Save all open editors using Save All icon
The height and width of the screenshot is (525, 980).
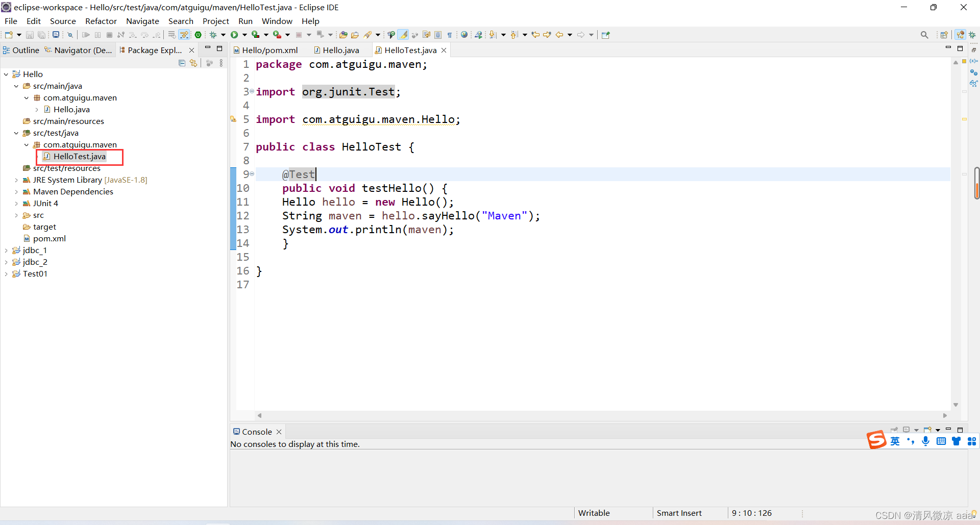[42, 34]
